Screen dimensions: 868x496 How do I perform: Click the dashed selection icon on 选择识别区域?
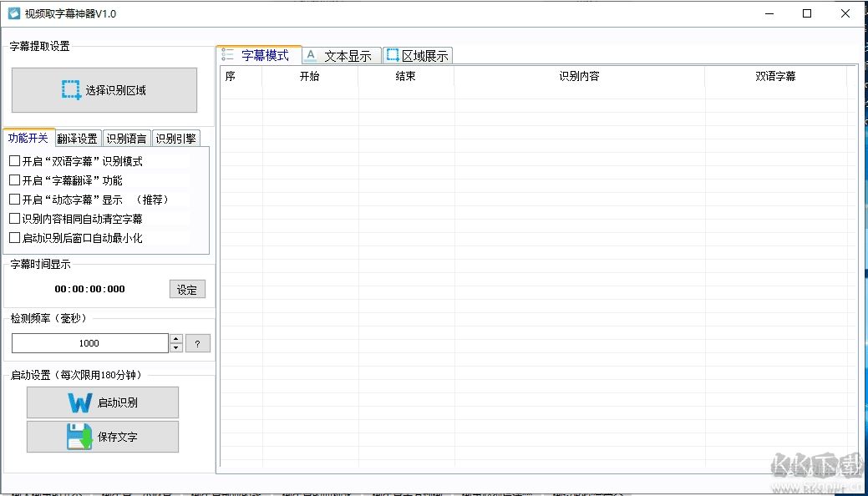71,89
